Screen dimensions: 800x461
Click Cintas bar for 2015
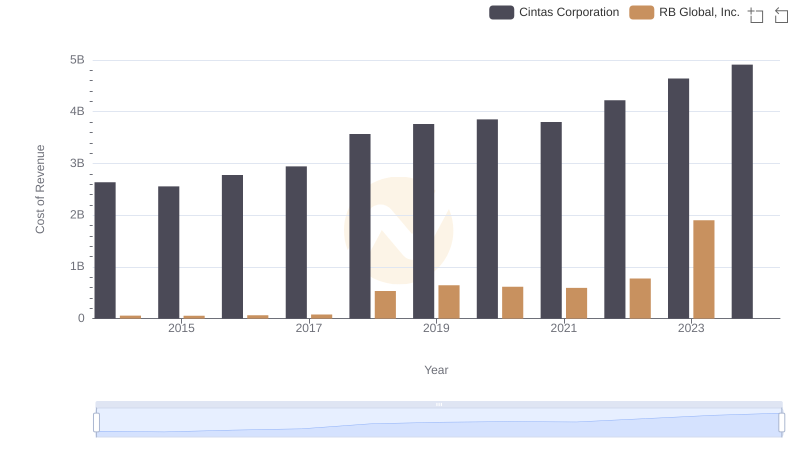pos(168,252)
